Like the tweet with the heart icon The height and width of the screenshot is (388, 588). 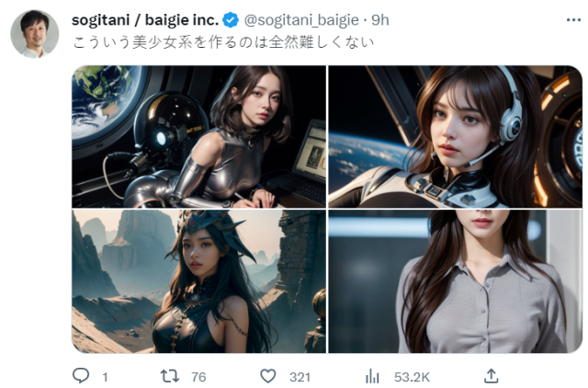click(x=268, y=376)
